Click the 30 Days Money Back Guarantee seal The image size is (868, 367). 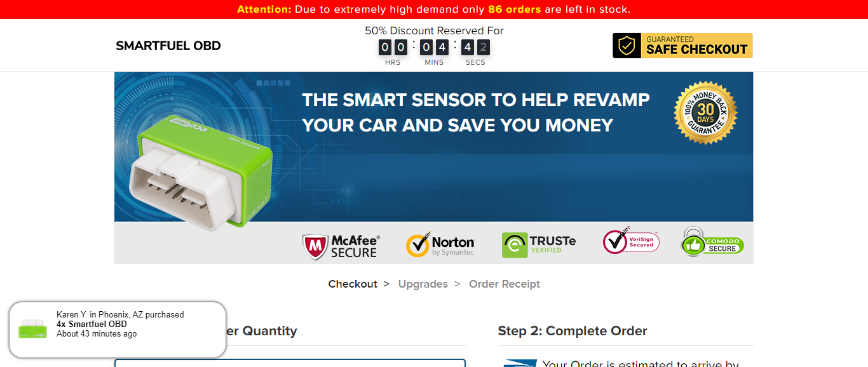tap(706, 112)
